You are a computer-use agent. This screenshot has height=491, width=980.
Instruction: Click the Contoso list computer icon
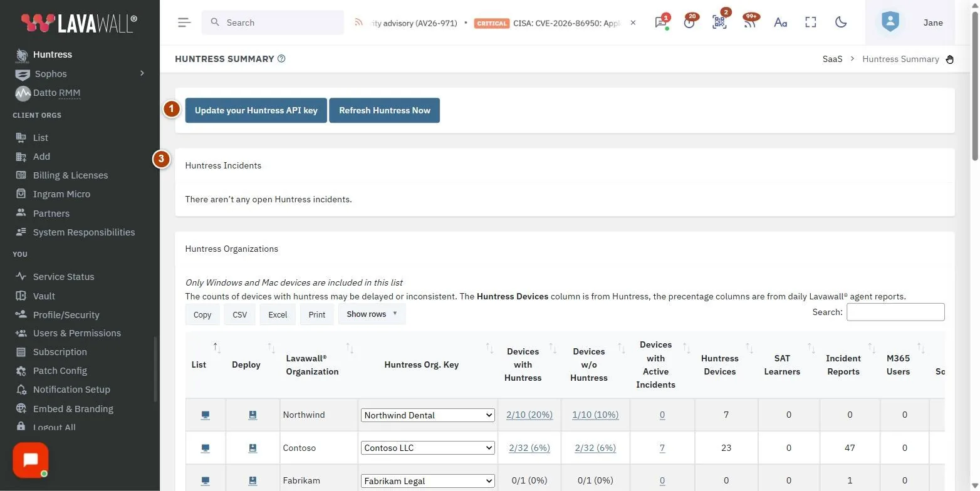205,448
